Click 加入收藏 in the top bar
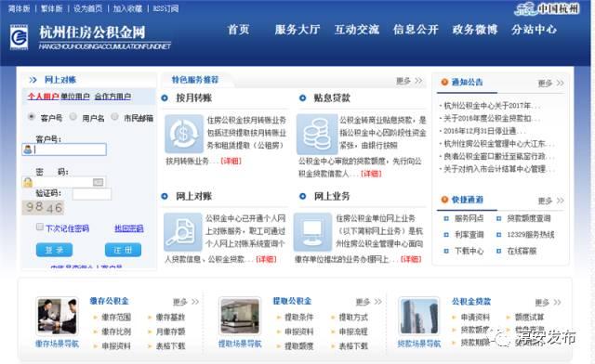This screenshot has width=595, height=364. (127, 8)
